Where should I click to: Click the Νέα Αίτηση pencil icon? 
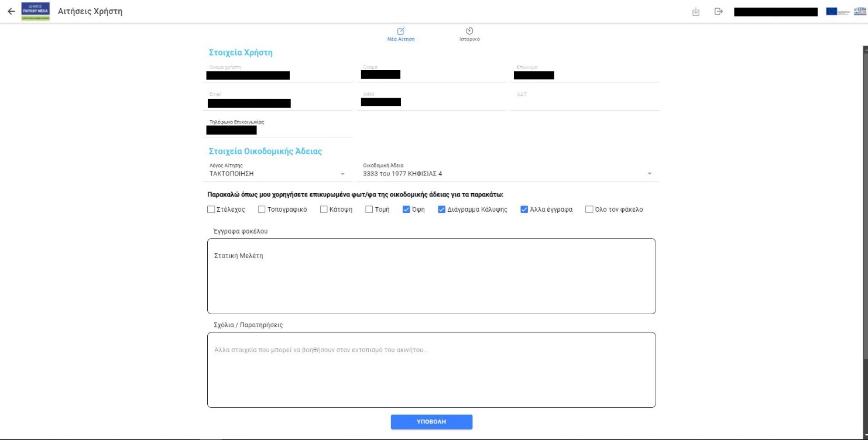pyautogui.click(x=402, y=30)
